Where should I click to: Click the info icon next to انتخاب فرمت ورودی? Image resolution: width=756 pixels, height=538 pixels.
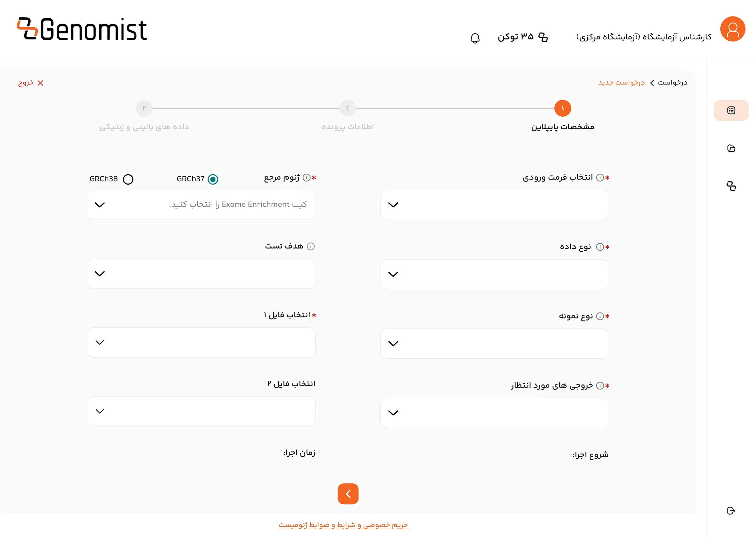[600, 178]
